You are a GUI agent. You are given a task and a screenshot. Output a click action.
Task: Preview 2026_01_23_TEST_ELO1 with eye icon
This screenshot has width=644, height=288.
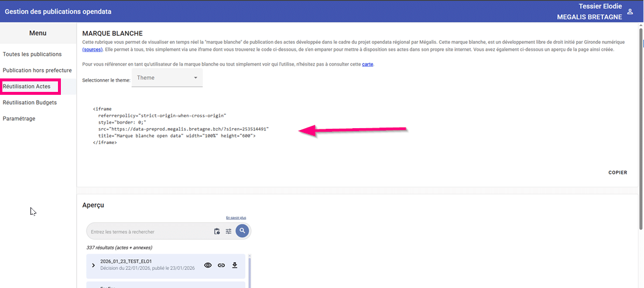point(208,265)
